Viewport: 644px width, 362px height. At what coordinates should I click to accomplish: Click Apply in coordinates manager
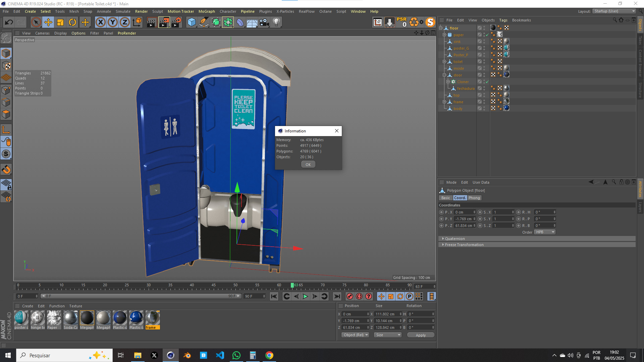coord(421,335)
